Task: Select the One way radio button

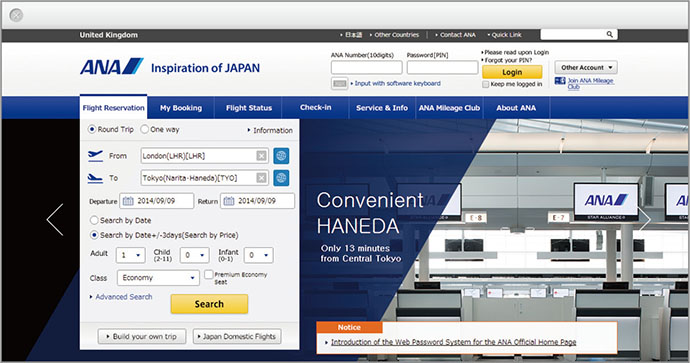Action: pos(144,129)
